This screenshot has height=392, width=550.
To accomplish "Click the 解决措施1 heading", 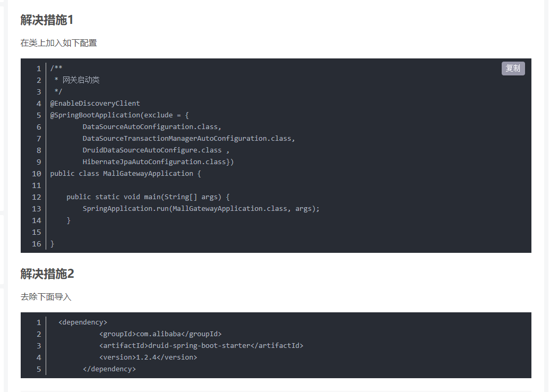I will 47,20.
